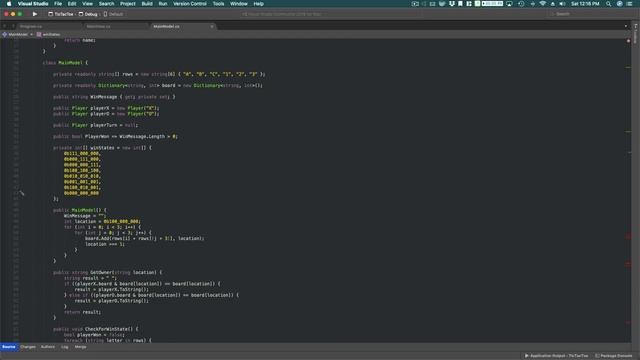Click the recording timer in menu bar
Viewport: 640px width, 360px height.
point(492,4)
